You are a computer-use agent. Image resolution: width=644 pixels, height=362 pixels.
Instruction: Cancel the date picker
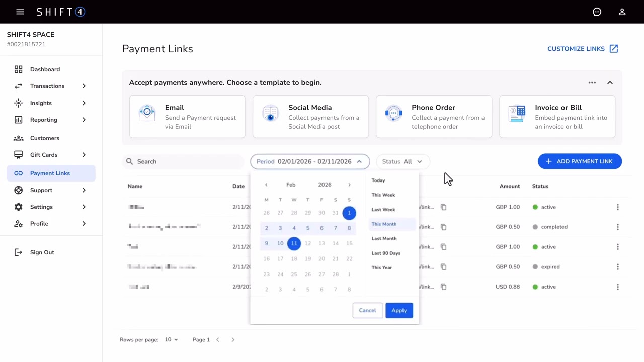367,310
